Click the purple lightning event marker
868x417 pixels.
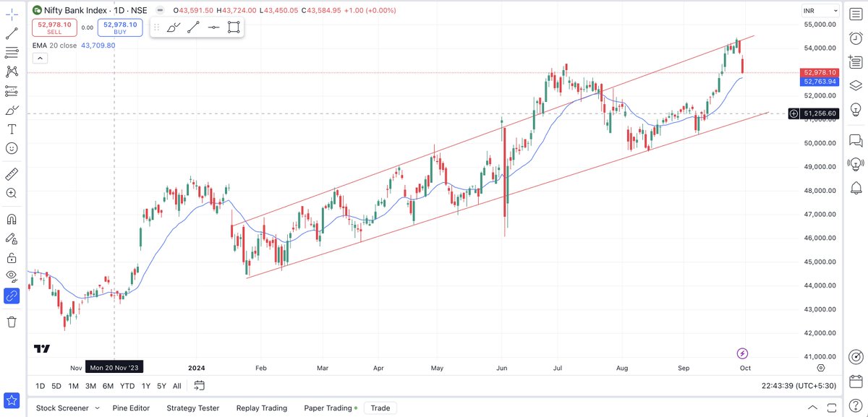pyautogui.click(x=743, y=353)
